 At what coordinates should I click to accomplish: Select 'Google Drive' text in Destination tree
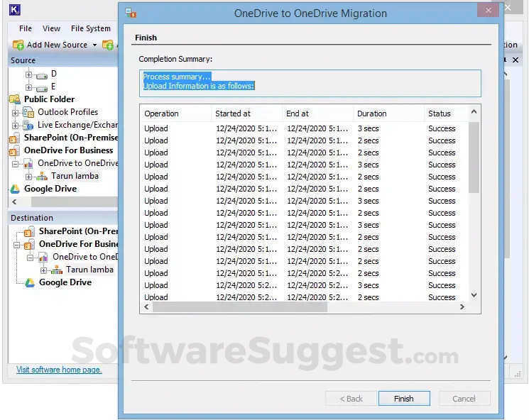[65, 282]
